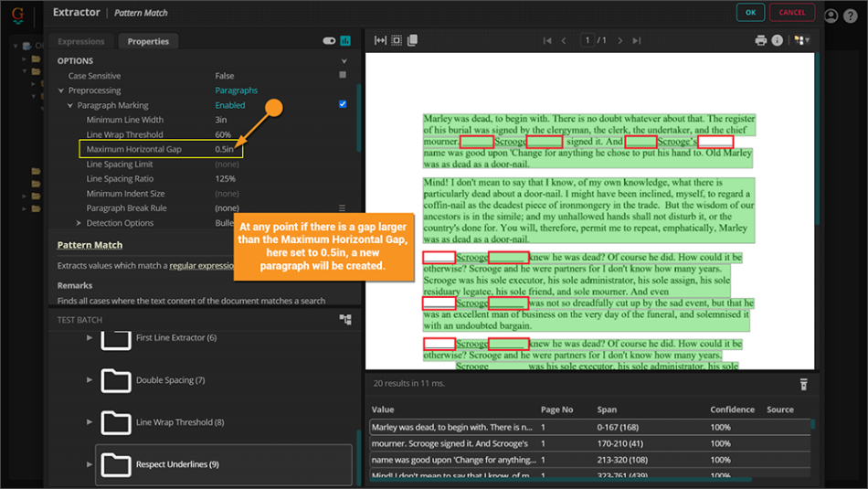This screenshot has height=489, width=868.
Task: Switch to the Expressions tab
Action: [80, 41]
